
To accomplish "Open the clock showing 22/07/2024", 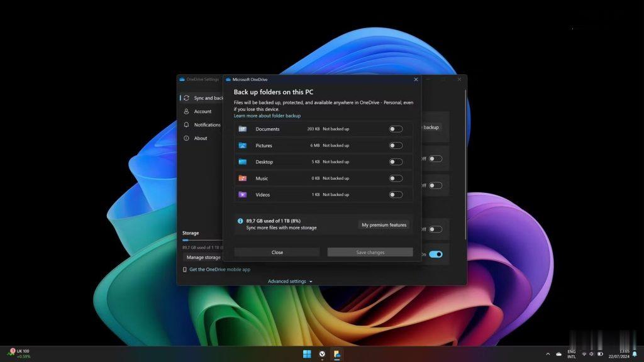I will click(x=619, y=354).
